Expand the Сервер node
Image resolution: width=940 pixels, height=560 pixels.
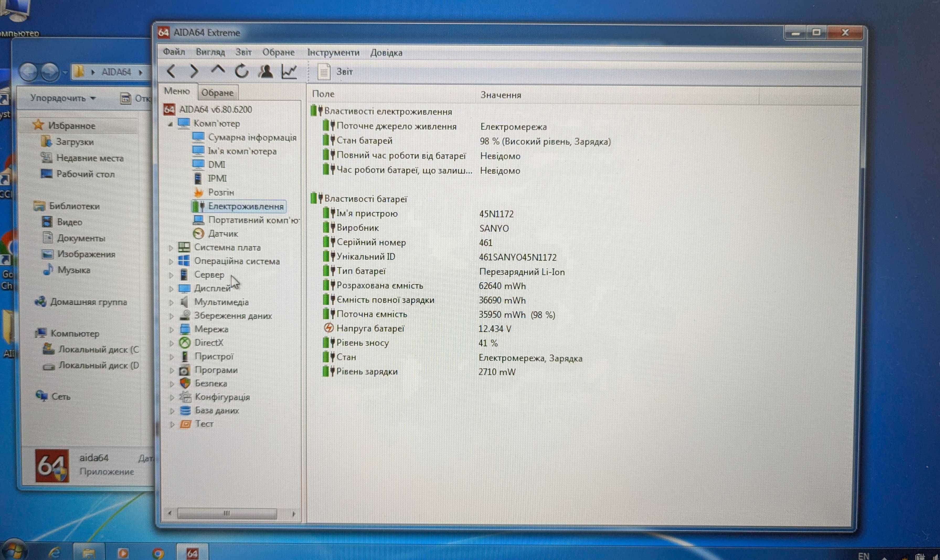pyautogui.click(x=171, y=275)
